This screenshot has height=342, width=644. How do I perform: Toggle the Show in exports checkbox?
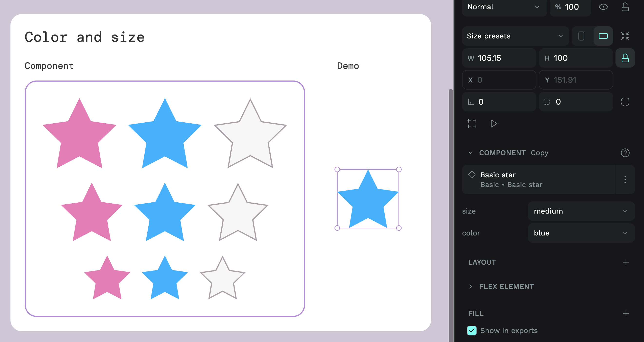coord(472,331)
